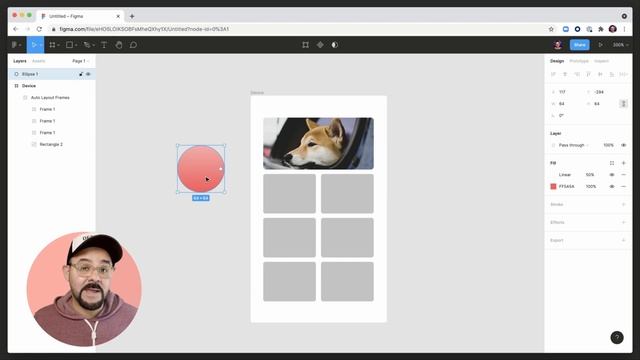This screenshot has width=640, height=360.
Task: Open the shape tools dropdown arrow
Action: tap(76, 45)
